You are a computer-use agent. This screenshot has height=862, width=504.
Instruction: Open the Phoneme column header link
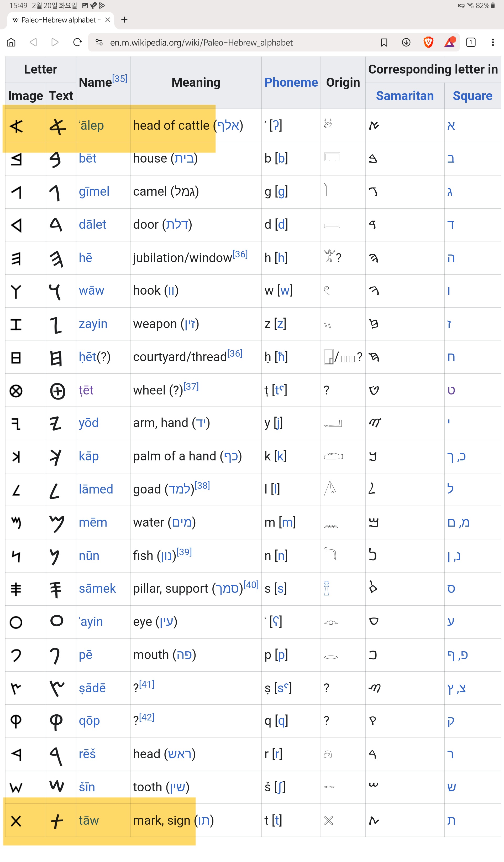[x=291, y=82]
